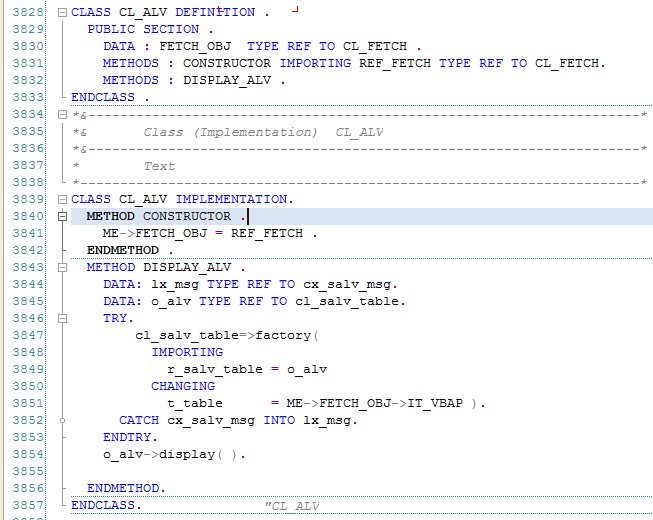
Task: Click t_table parameter on line 3851
Action: 195,403
